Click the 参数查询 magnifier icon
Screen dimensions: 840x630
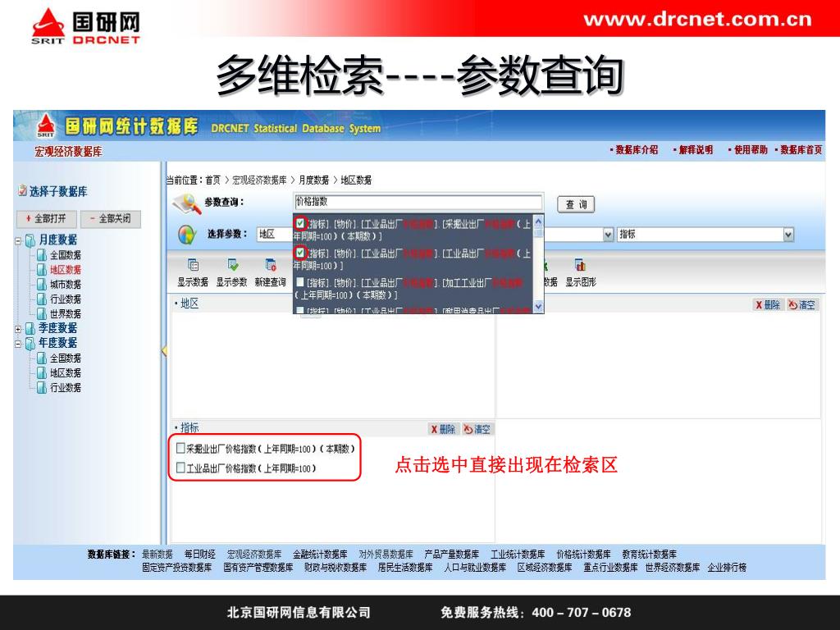tap(188, 204)
